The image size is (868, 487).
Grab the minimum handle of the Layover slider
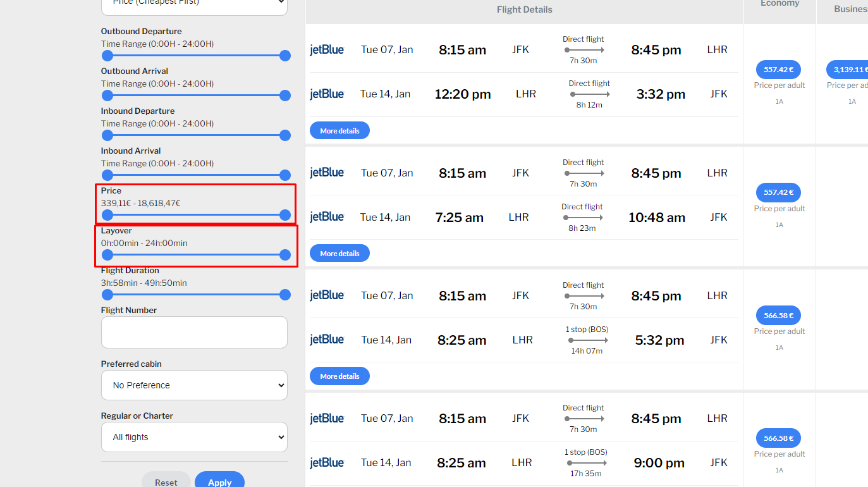107,255
